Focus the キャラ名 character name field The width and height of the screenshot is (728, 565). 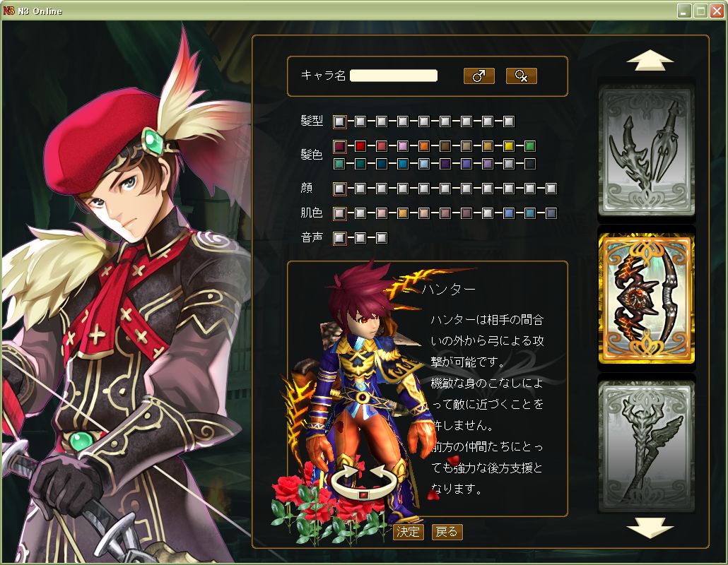[x=393, y=76]
